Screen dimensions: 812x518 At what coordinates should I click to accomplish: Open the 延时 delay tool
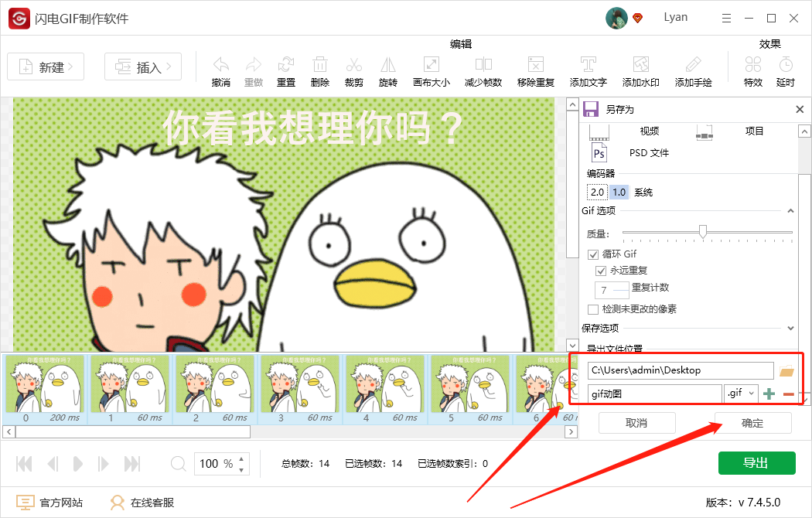click(x=786, y=65)
